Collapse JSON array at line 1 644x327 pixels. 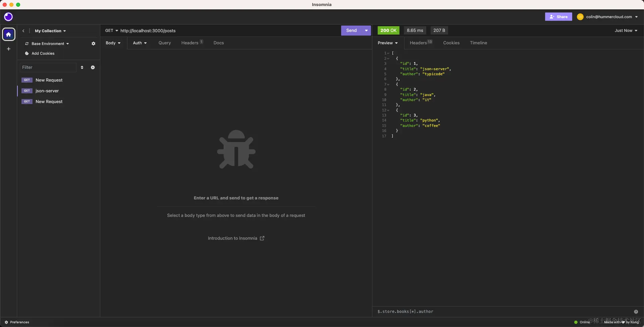(x=388, y=53)
